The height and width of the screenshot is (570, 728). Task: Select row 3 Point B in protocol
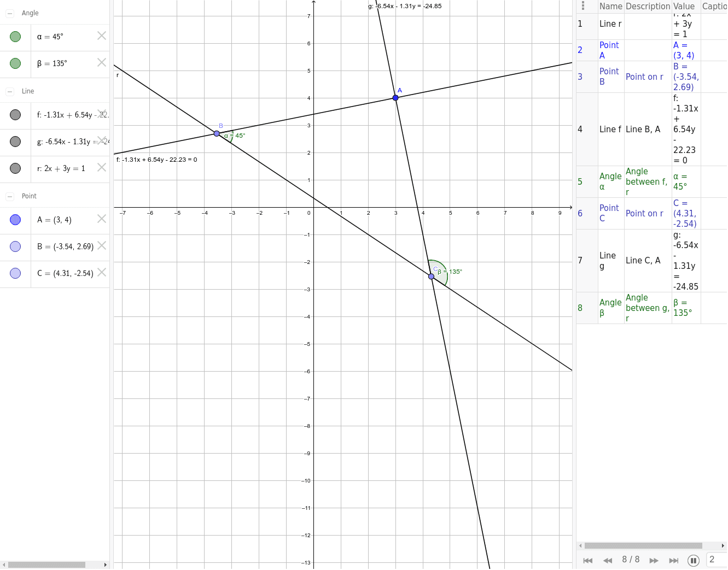click(x=651, y=77)
